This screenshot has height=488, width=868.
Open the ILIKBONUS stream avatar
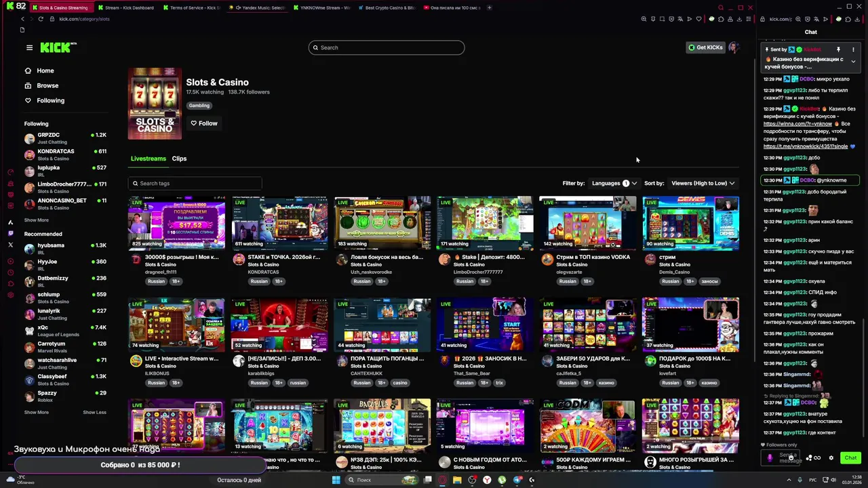click(x=136, y=361)
